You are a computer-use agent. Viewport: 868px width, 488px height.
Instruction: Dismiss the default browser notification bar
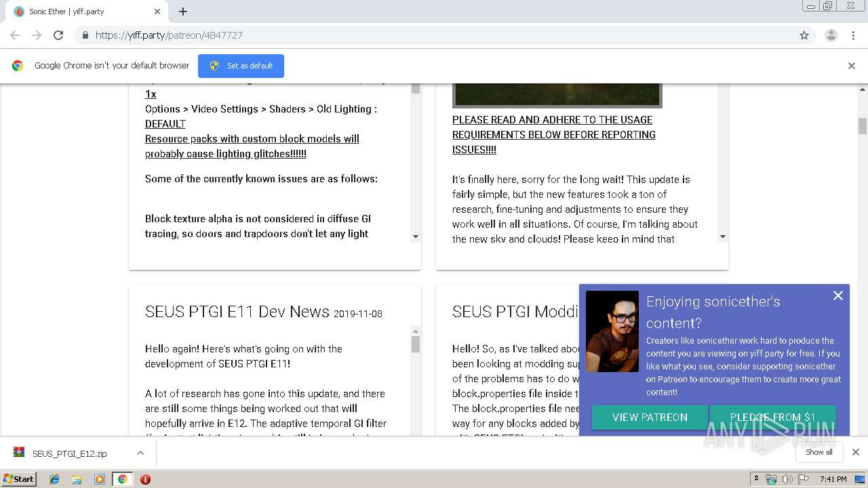[852, 66]
